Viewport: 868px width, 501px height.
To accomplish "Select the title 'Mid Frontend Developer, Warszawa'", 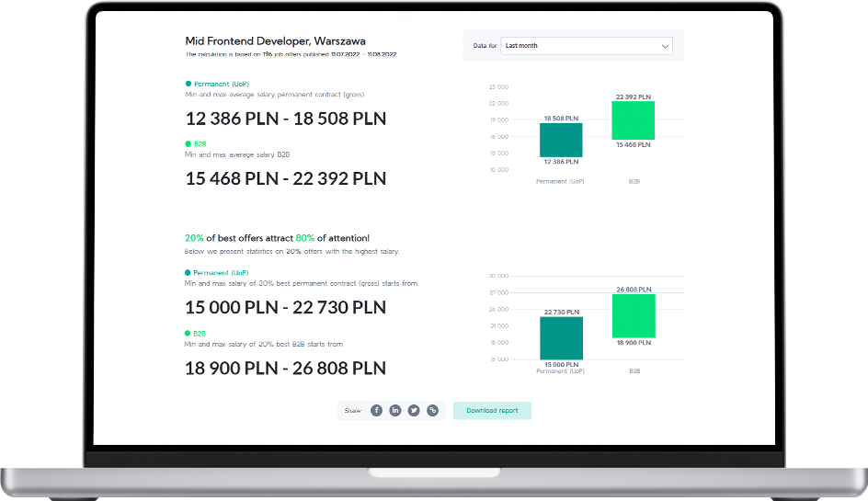I will [275, 41].
